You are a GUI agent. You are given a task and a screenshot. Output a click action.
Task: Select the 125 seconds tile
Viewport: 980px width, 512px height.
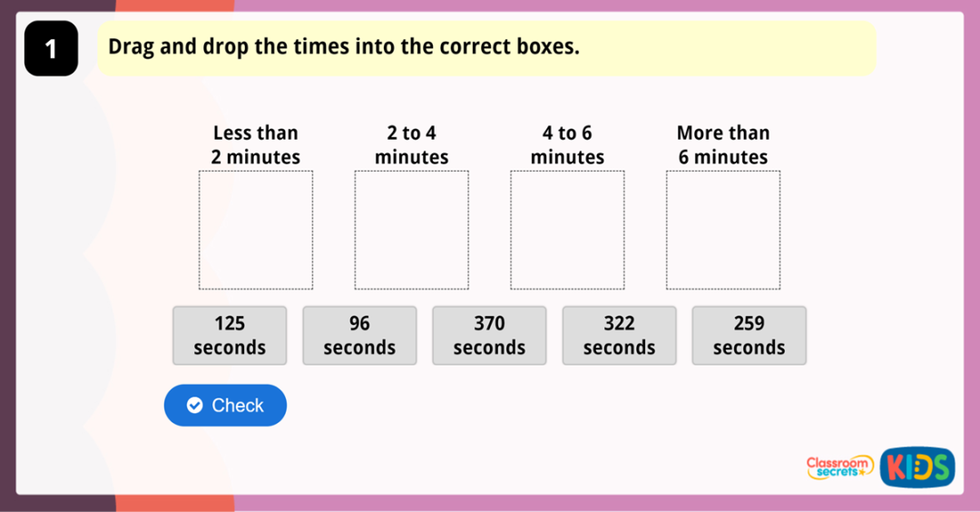pyautogui.click(x=230, y=335)
